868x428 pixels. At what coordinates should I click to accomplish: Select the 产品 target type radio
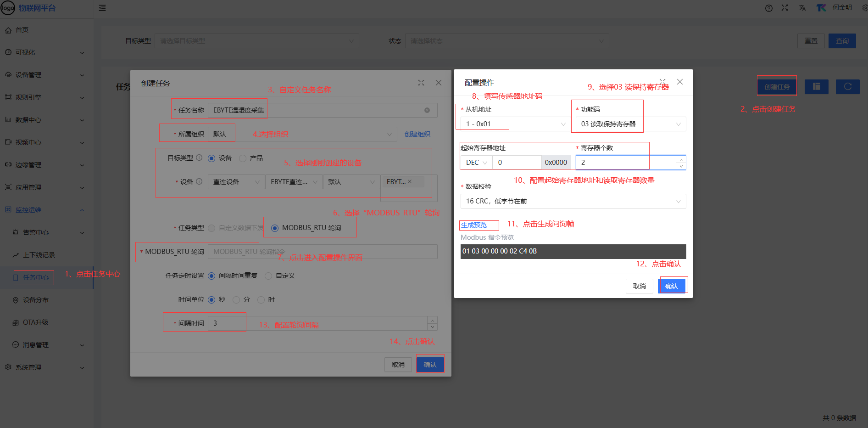click(243, 158)
